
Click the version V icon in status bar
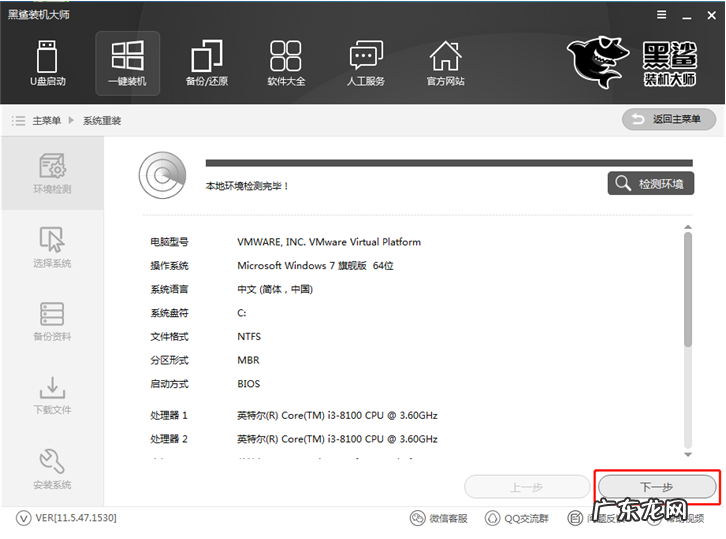pyautogui.click(x=23, y=518)
